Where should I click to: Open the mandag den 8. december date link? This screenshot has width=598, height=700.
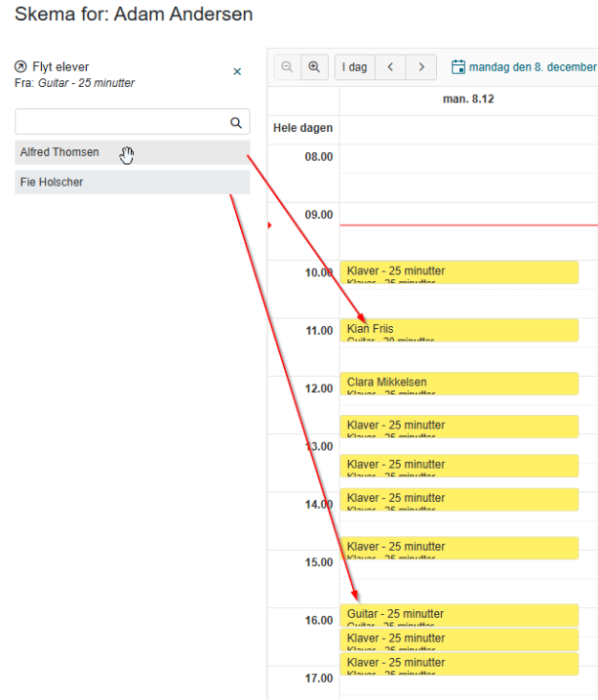click(x=533, y=67)
